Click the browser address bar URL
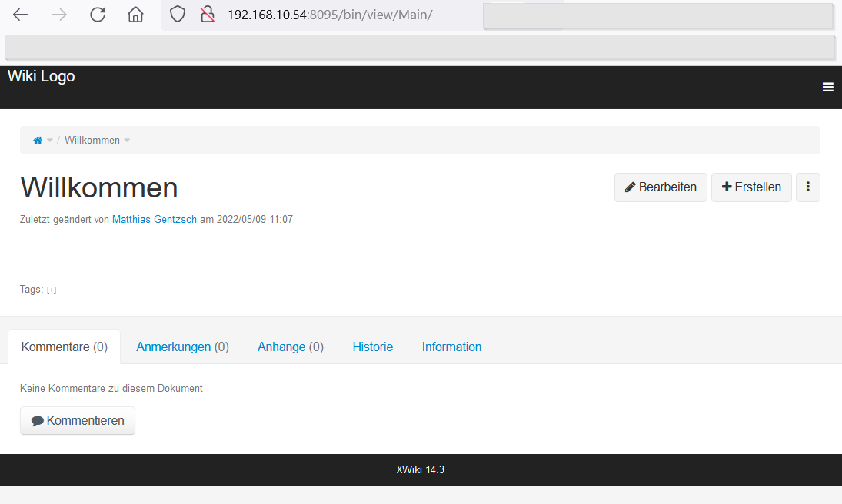This screenshot has height=504, width=842. (x=331, y=15)
